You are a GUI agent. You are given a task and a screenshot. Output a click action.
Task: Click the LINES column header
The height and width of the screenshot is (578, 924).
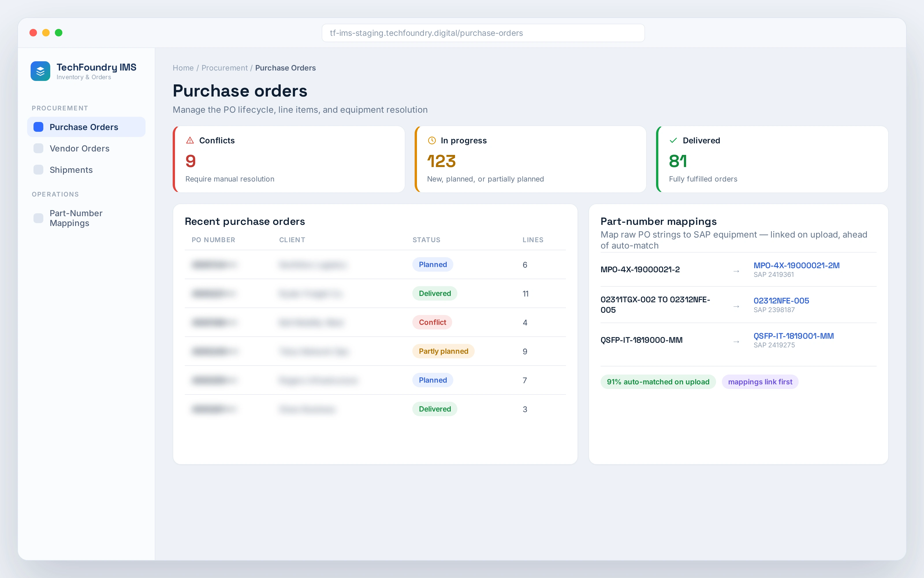click(533, 240)
